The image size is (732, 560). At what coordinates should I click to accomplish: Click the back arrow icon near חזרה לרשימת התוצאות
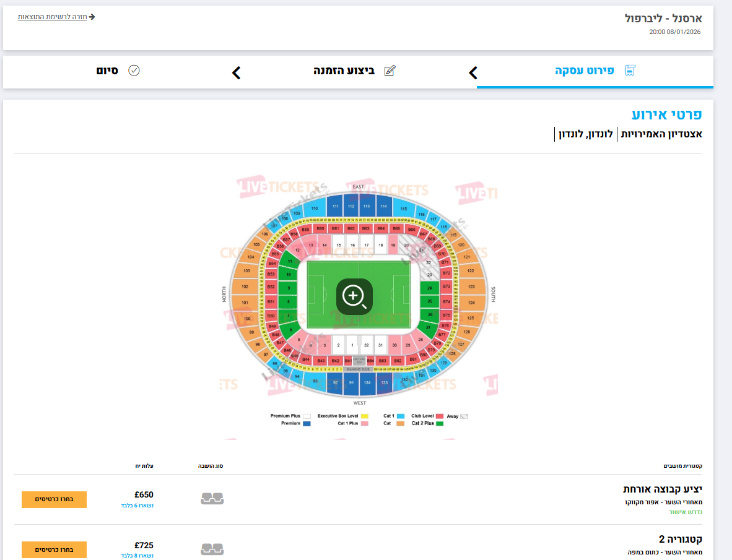[x=92, y=17]
